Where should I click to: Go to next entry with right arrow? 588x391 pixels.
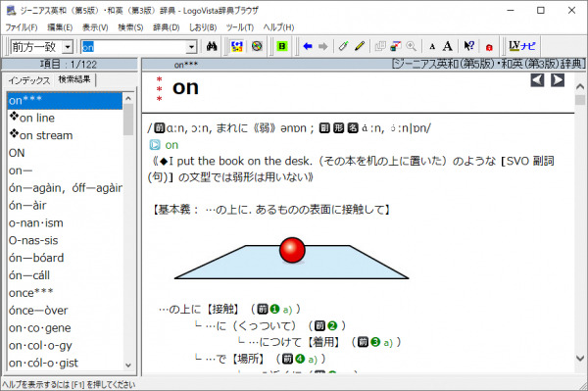click(558, 80)
